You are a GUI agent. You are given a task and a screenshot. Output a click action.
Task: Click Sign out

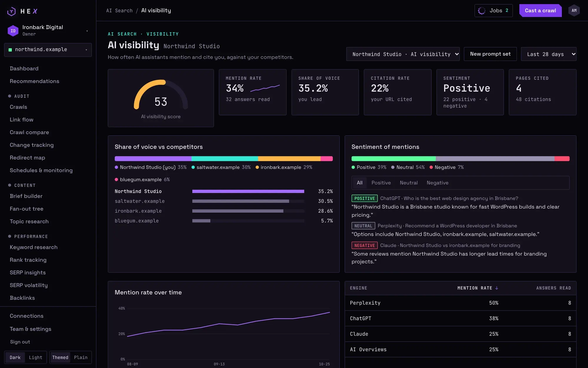coord(20,342)
